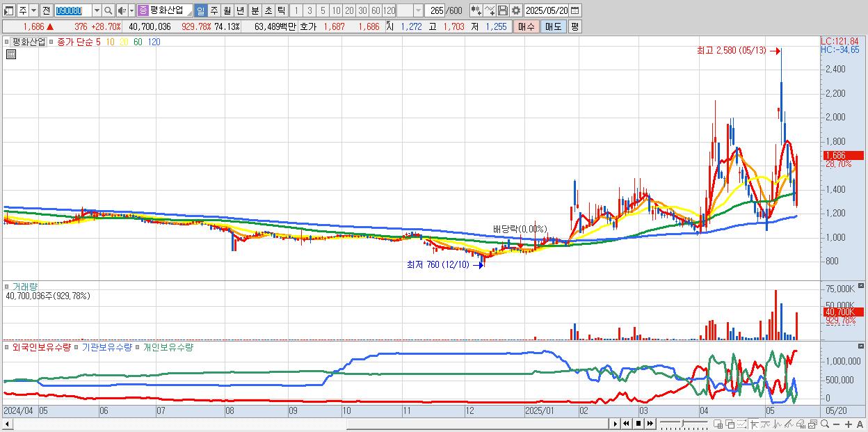Select the 일 daily chart period
Viewport: 868px width, 432px height.
(200, 10)
